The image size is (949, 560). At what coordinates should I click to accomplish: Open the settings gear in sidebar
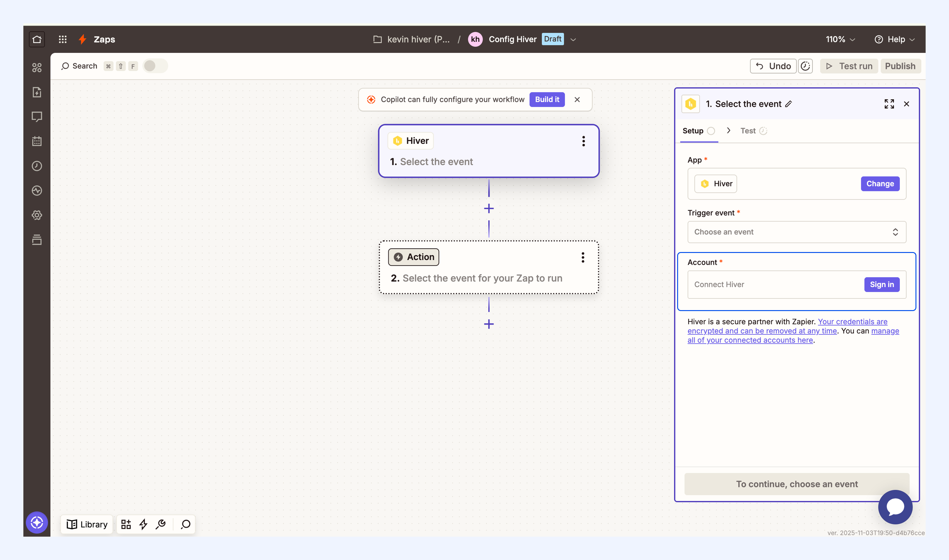click(37, 215)
